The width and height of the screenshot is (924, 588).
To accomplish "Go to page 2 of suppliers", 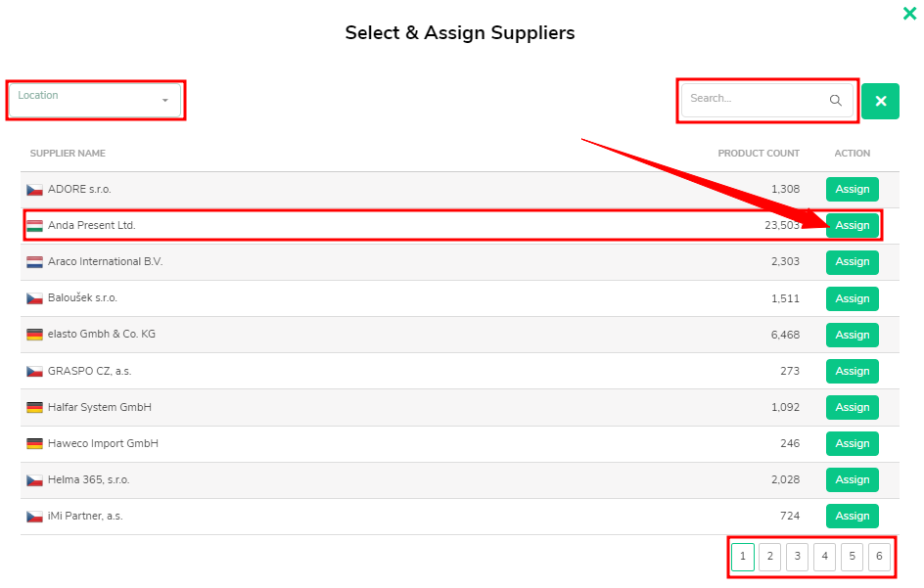I will pyautogui.click(x=769, y=557).
